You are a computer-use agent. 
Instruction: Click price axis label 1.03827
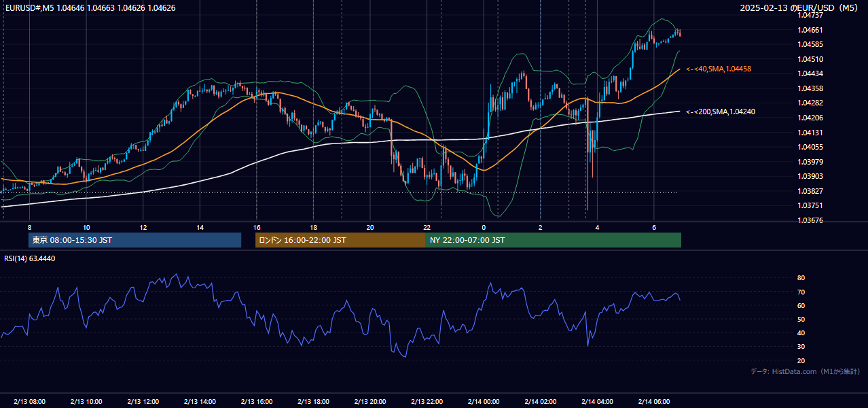click(x=810, y=191)
